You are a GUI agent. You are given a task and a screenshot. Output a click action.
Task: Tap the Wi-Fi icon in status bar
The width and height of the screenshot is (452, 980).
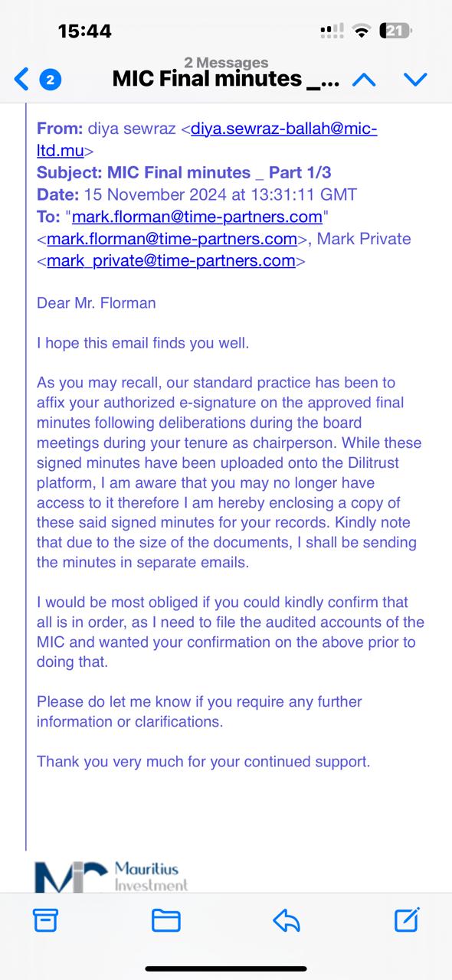361,31
